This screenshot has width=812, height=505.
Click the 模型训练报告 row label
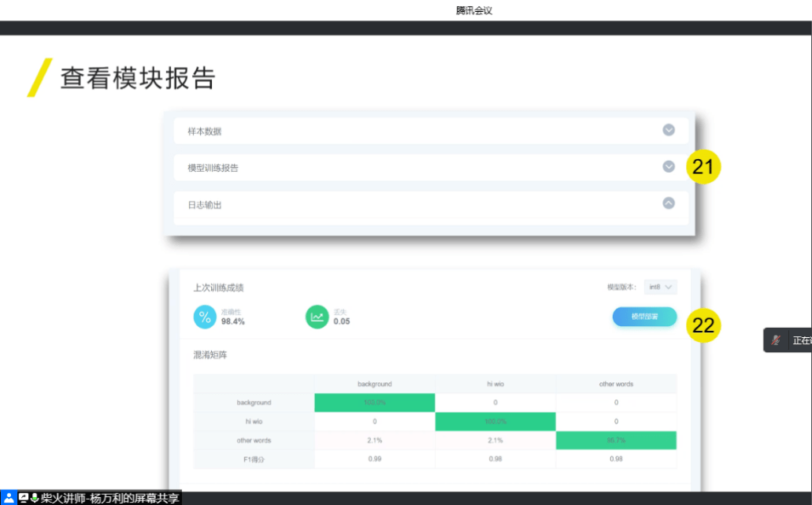(213, 168)
